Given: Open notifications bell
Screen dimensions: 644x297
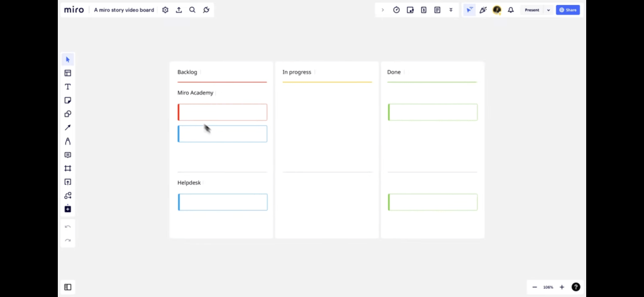Looking at the screenshot, I should tap(511, 10).
